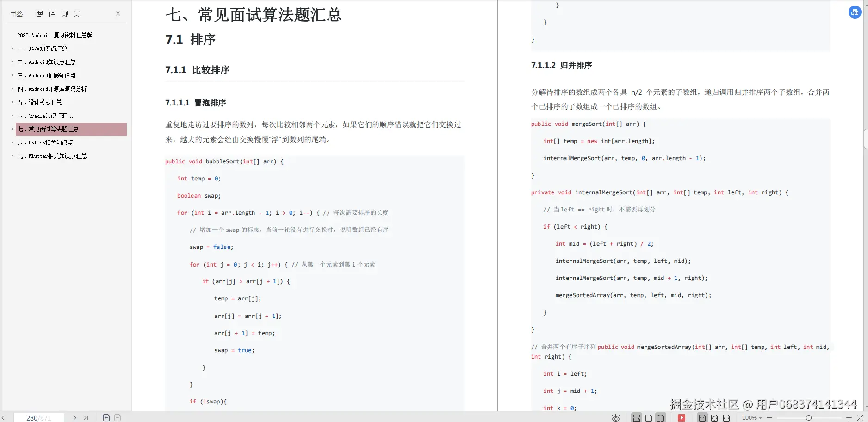868x422 pixels.
Task: Go forward to next view
Action: (x=118, y=418)
